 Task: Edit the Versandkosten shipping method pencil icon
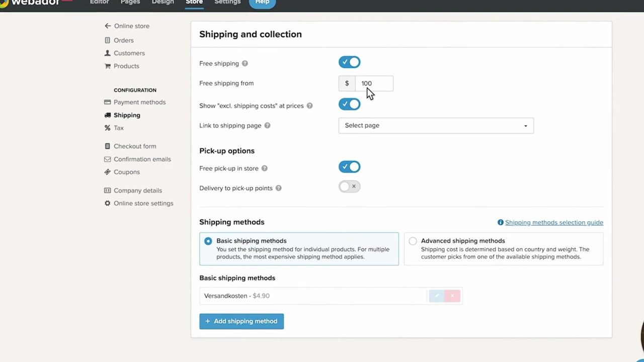437,296
